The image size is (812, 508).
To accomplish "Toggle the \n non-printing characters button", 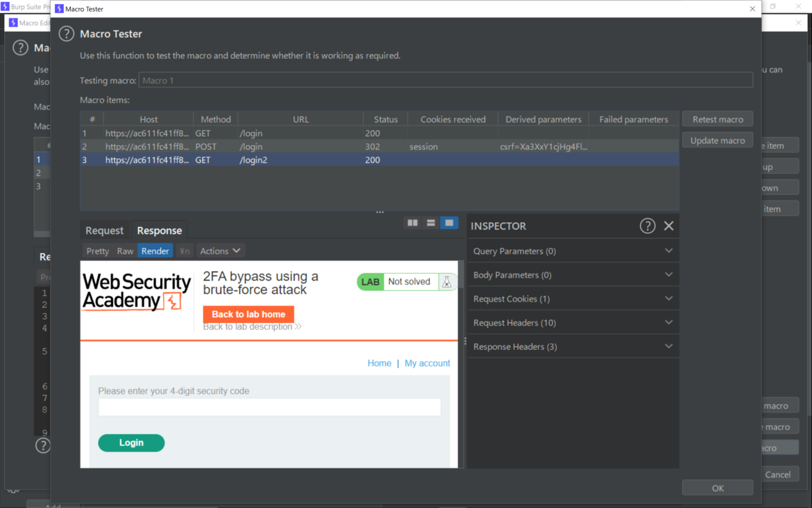I will 184,251.
